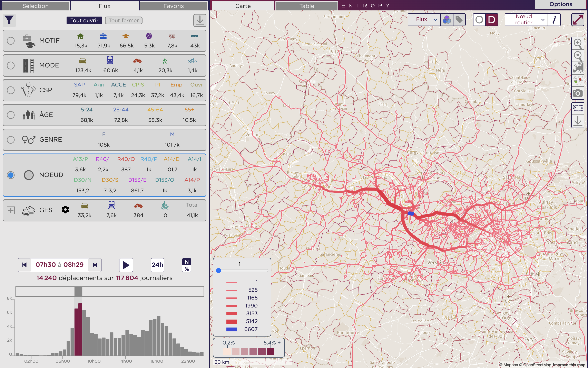The height and width of the screenshot is (368, 588).
Task: Select the graduation cap study motif
Action: [126, 37]
